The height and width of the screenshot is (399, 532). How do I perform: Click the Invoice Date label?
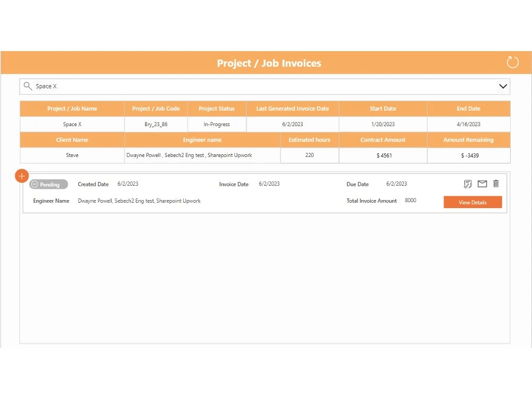point(234,184)
